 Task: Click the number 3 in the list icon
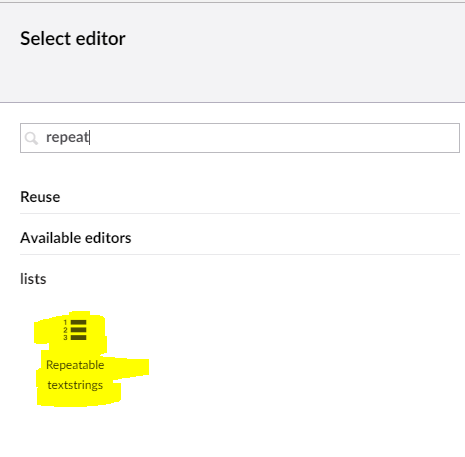(x=65, y=338)
